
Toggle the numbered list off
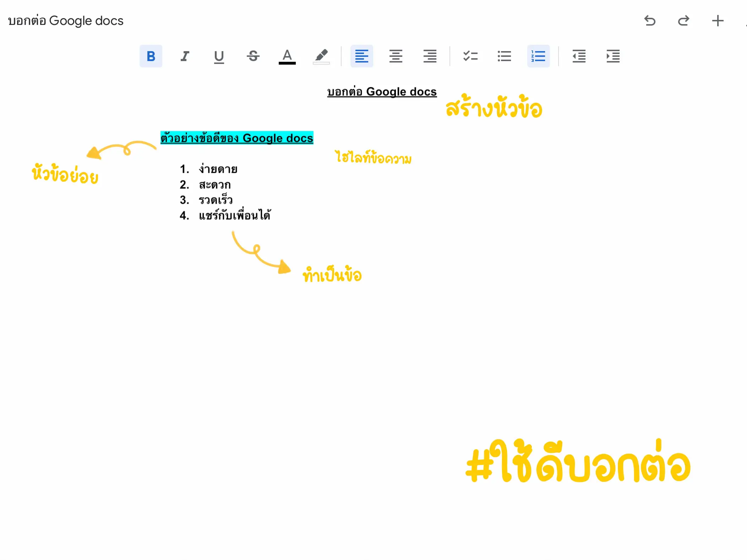pyautogui.click(x=538, y=56)
